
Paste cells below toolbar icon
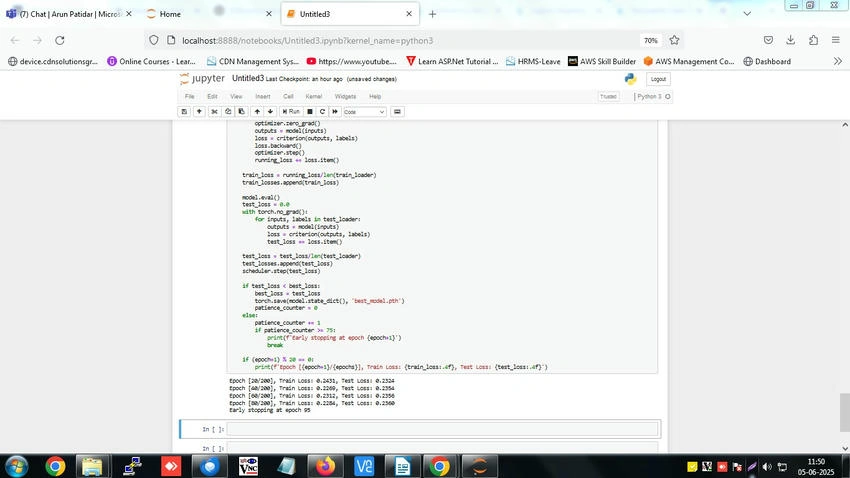(242, 112)
